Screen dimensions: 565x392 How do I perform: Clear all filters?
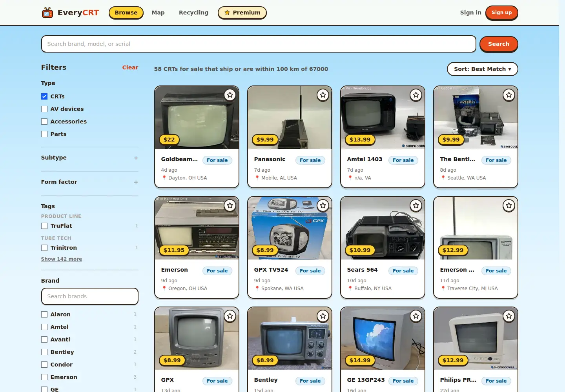pos(130,67)
